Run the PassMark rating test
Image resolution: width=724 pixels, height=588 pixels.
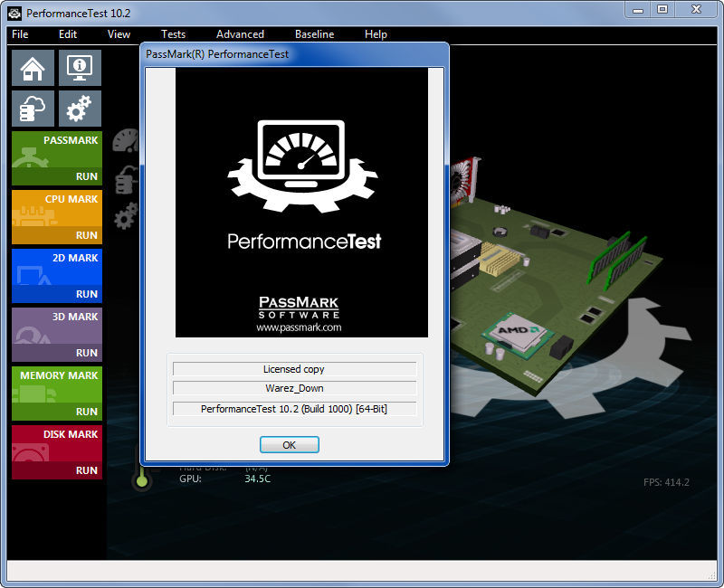click(86, 176)
